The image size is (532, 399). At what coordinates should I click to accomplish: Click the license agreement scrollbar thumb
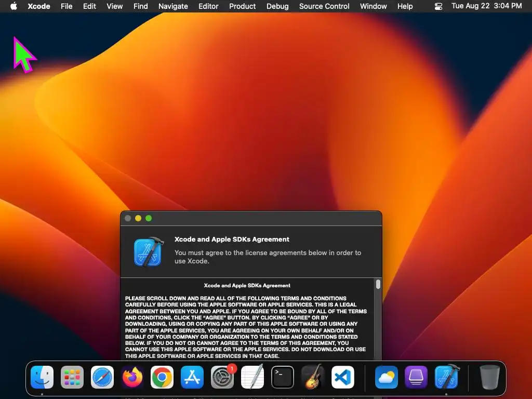point(378,284)
